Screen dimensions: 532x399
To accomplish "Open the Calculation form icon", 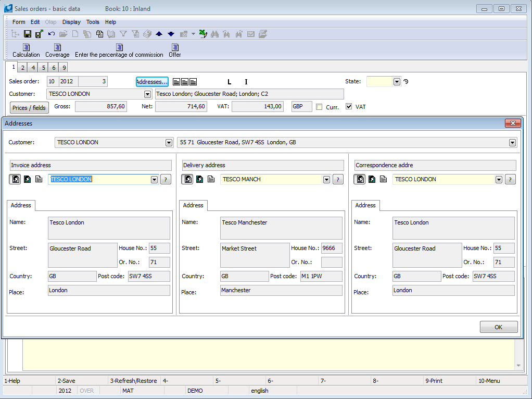I will pyautogui.click(x=26, y=51).
